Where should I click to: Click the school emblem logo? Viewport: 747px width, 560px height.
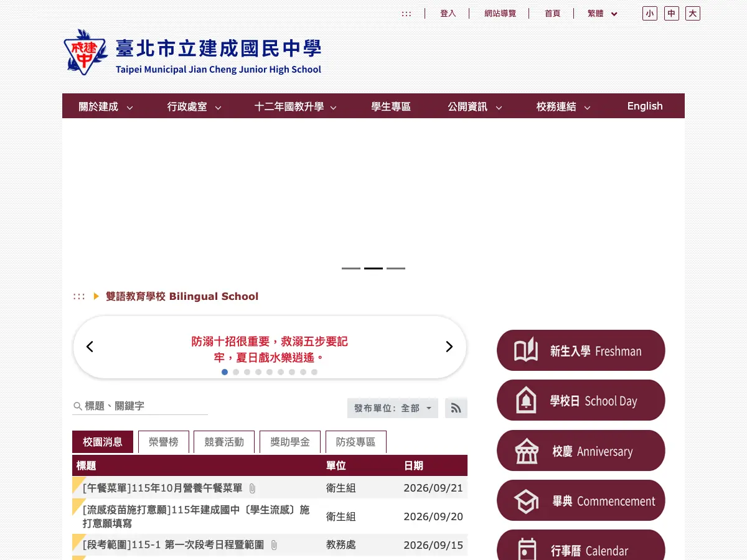coord(86,52)
